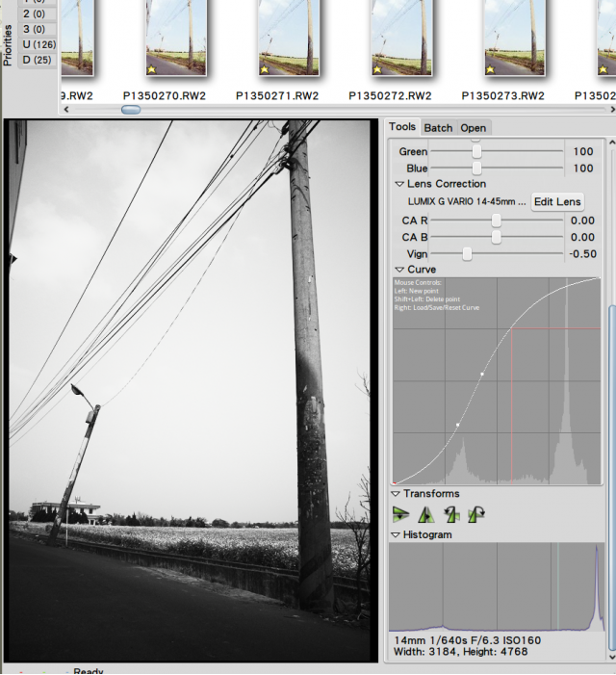Click the 'Width: 3184, Height: 4768' text
The height and width of the screenshot is (675, 616).
click(x=461, y=652)
